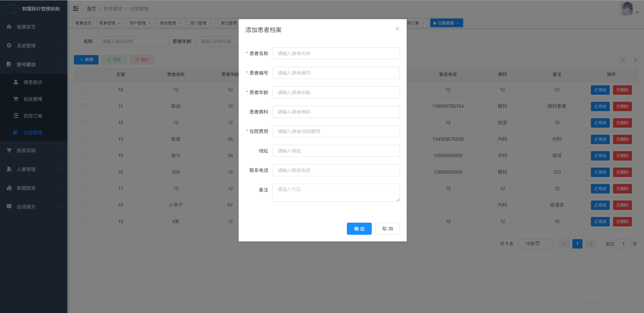Check the checkbox for patient 小李子

[83, 205]
